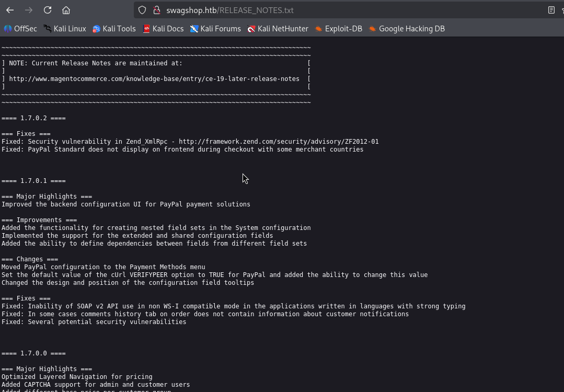Toggle reader view for this page
The width and height of the screenshot is (564, 392).
(551, 10)
